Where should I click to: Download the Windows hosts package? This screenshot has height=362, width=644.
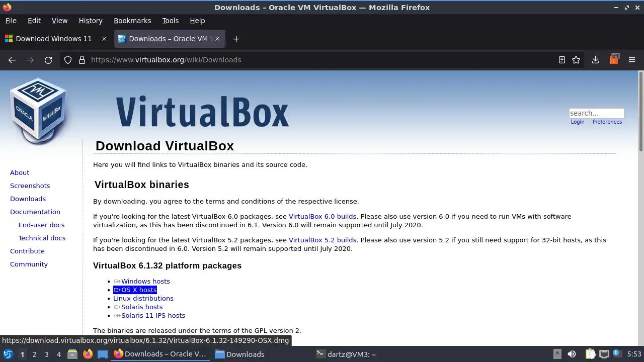145,281
